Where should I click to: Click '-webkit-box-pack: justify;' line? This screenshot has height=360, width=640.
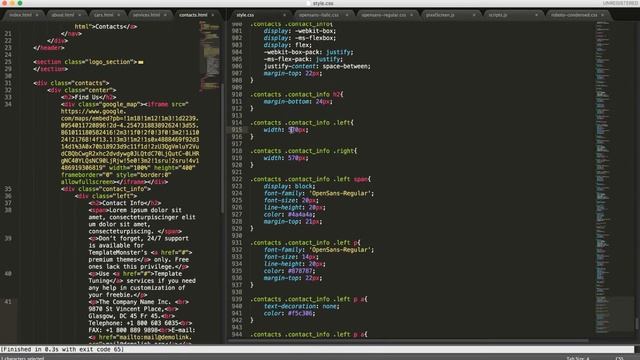[x=309, y=52]
